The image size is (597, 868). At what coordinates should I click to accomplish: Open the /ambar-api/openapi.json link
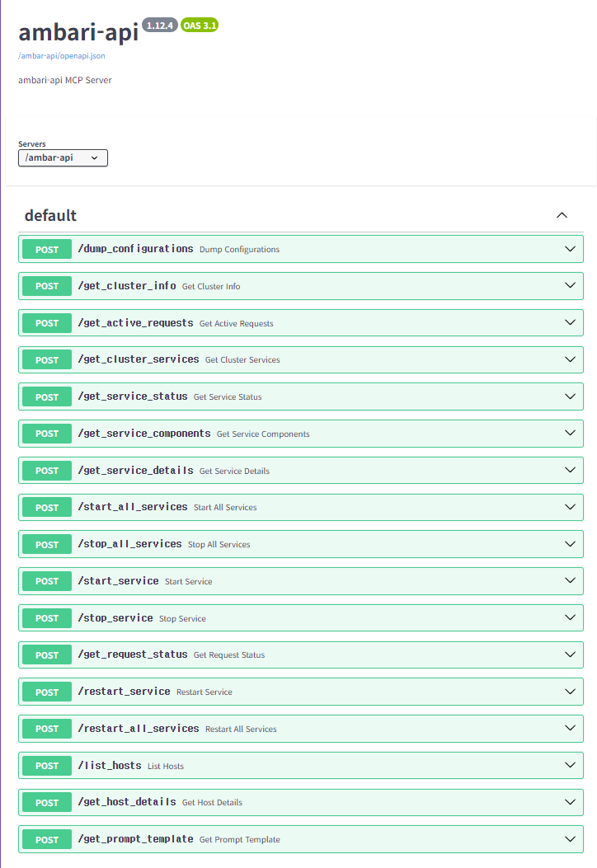(x=62, y=56)
